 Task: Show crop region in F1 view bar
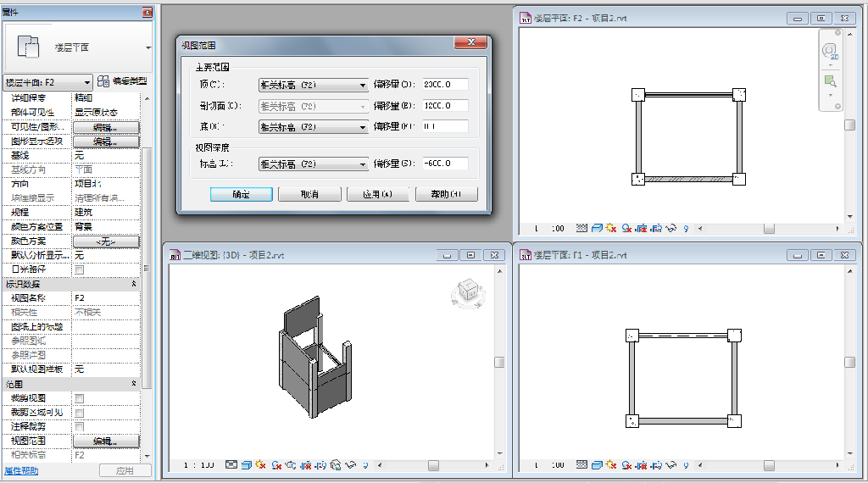coord(656,464)
